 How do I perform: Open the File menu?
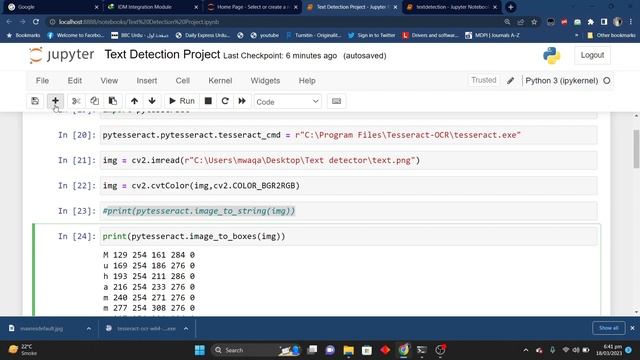click(x=42, y=81)
